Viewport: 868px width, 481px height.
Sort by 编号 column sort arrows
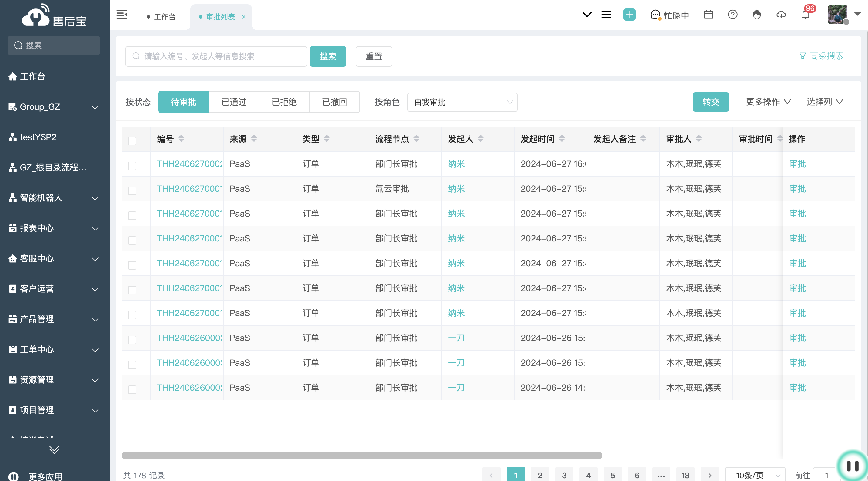(181, 138)
